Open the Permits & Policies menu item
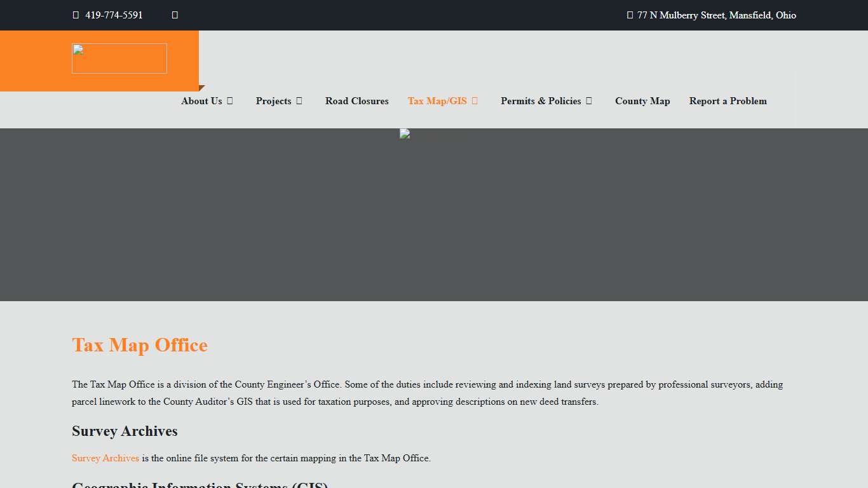 (541, 101)
